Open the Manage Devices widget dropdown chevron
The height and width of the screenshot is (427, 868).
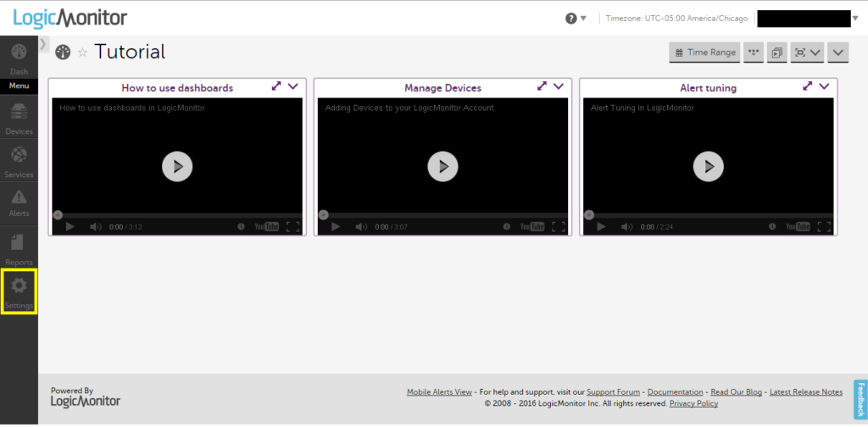click(559, 86)
